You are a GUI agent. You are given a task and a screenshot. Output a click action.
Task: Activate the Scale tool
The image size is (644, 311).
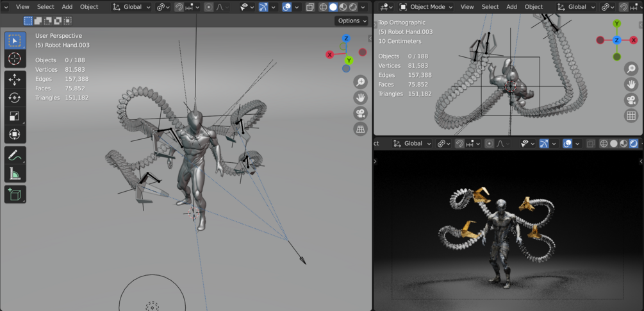tap(15, 116)
